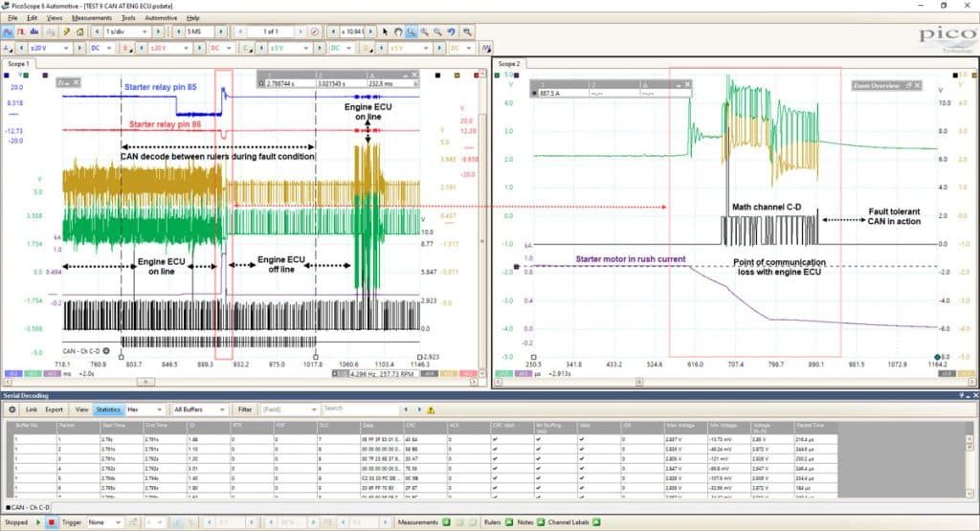Open the File menu
980x531 pixels.
click(12, 18)
